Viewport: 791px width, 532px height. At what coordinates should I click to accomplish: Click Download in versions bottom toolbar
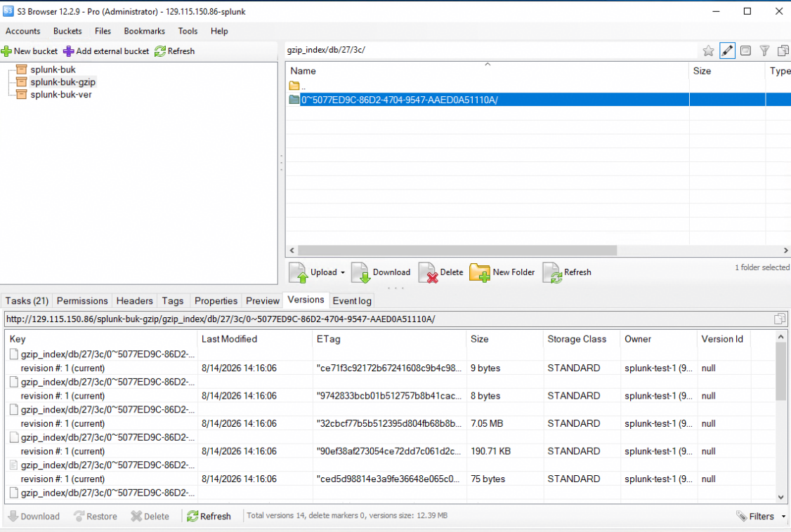coord(34,517)
